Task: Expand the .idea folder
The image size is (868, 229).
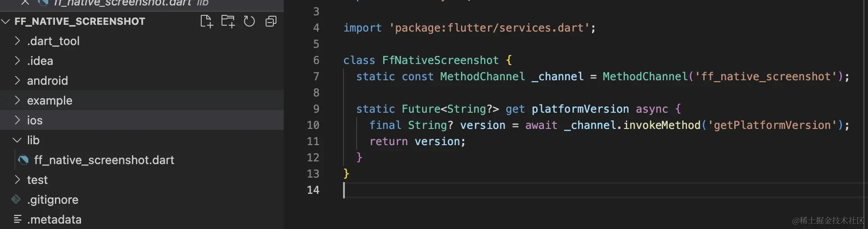Action: pyautogui.click(x=18, y=61)
